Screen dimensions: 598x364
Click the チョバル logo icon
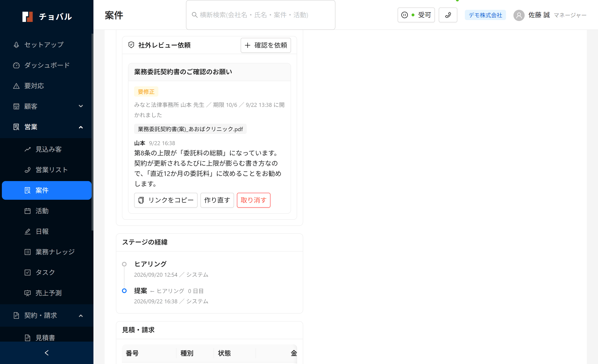27,17
